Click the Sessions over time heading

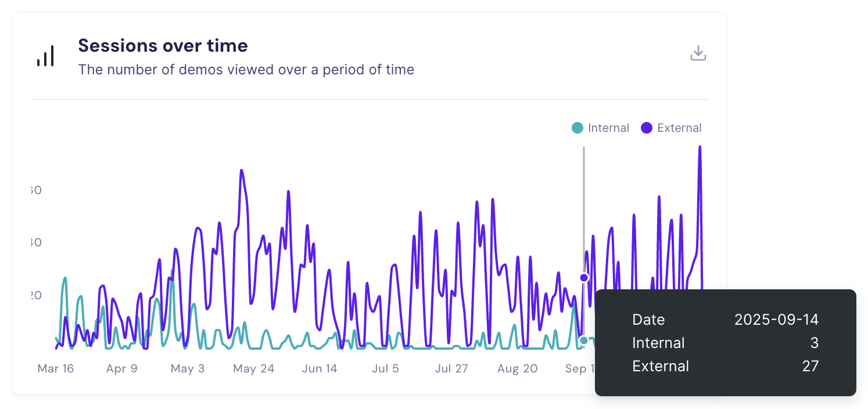coord(163,45)
